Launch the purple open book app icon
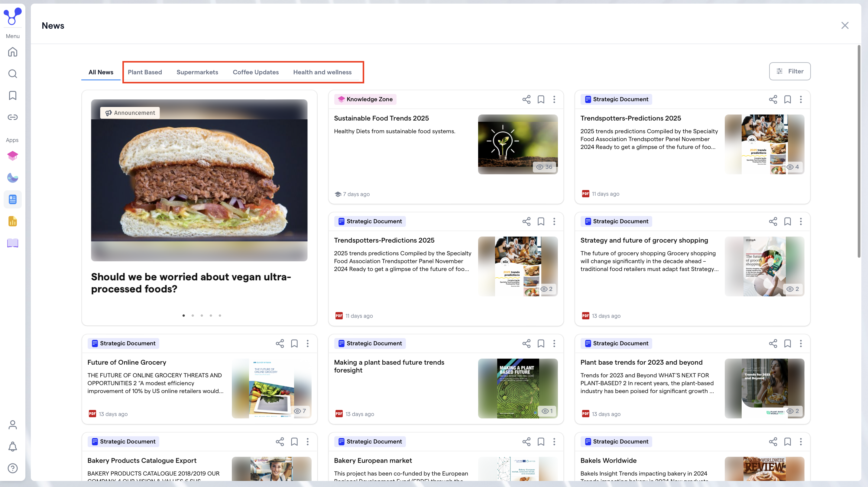Screen dimensions: 868x487 click(x=12, y=243)
